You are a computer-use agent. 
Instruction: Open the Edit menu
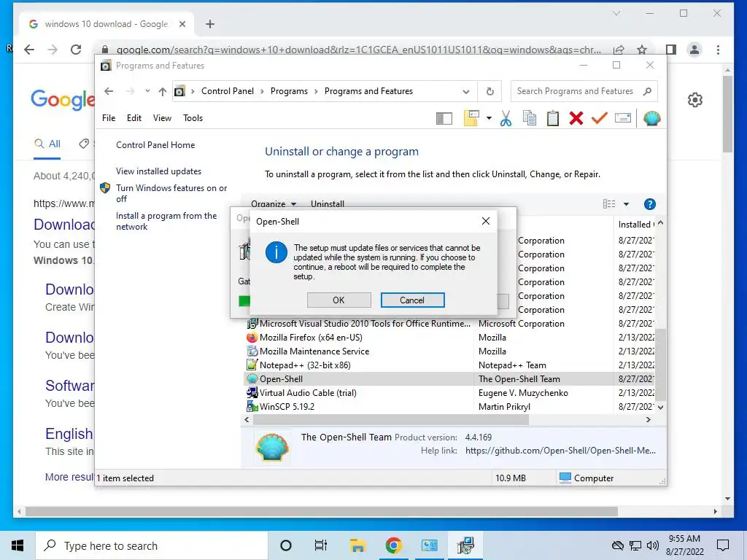(x=134, y=117)
